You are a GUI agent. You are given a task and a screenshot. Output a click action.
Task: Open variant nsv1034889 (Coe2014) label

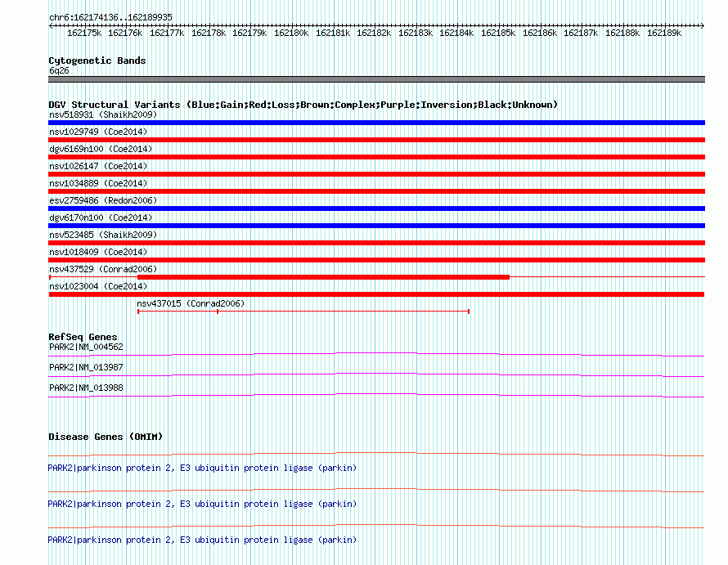[98, 183]
